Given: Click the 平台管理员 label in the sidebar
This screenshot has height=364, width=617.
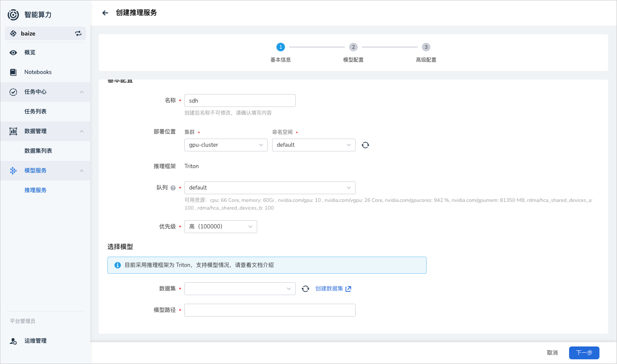Looking at the screenshot, I should click(x=23, y=321).
